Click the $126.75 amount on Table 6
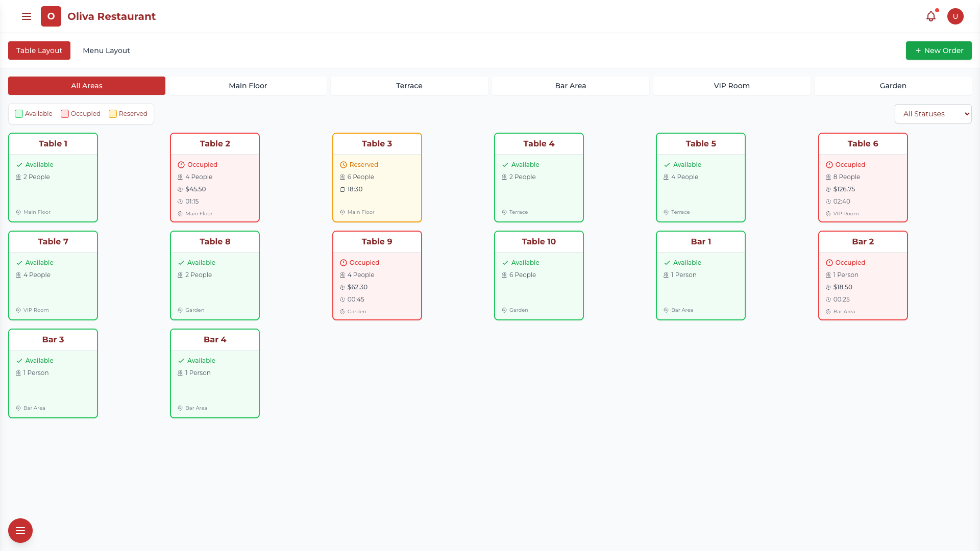This screenshot has width=980, height=551. click(844, 189)
